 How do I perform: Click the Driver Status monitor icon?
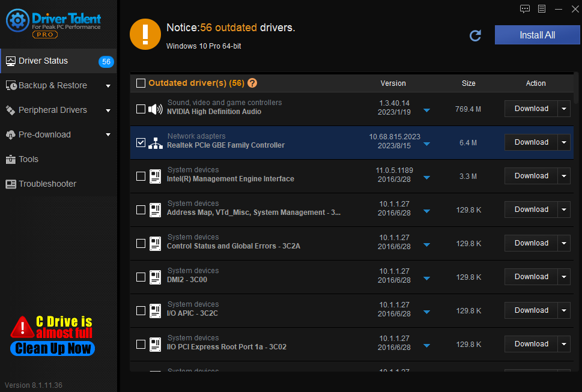click(x=11, y=61)
